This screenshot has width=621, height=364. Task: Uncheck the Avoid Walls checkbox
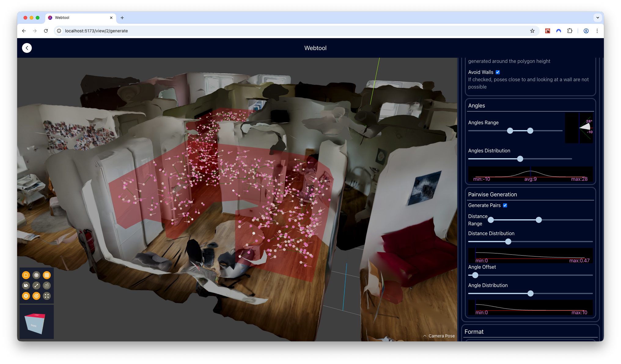[498, 72]
